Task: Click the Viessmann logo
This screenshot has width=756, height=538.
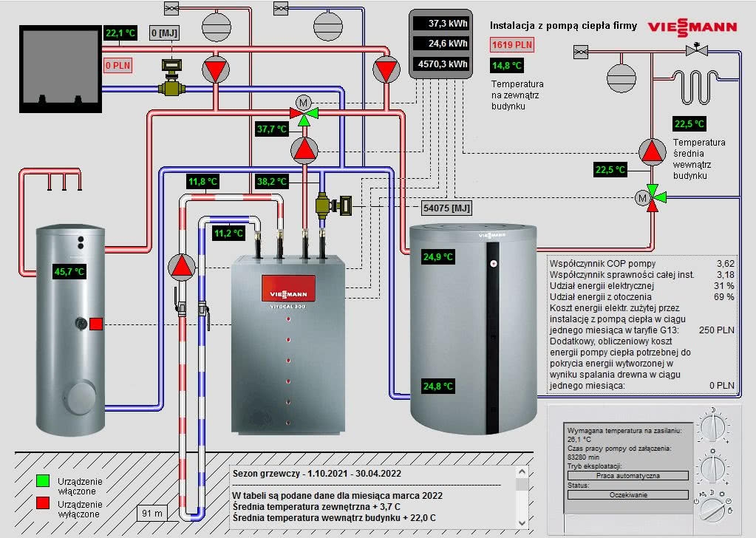Action: click(692, 27)
